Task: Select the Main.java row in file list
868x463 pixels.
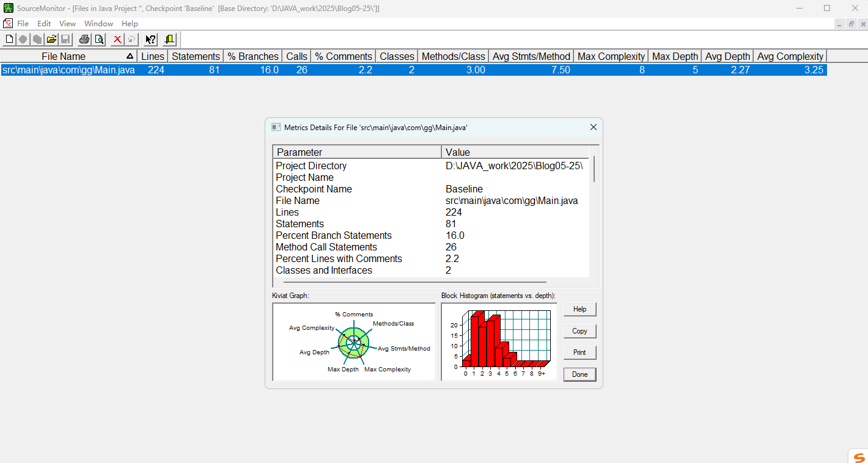Action: pyautogui.click(x=68, y=70)
